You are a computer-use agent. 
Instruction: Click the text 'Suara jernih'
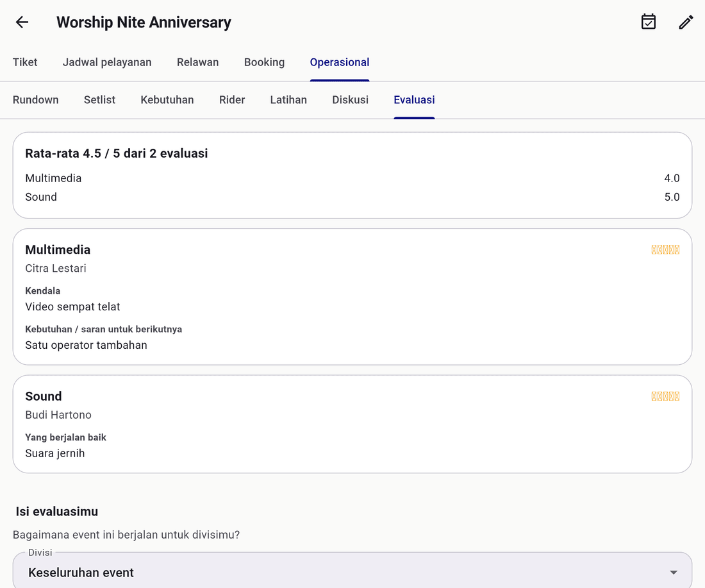click(55, 453)
